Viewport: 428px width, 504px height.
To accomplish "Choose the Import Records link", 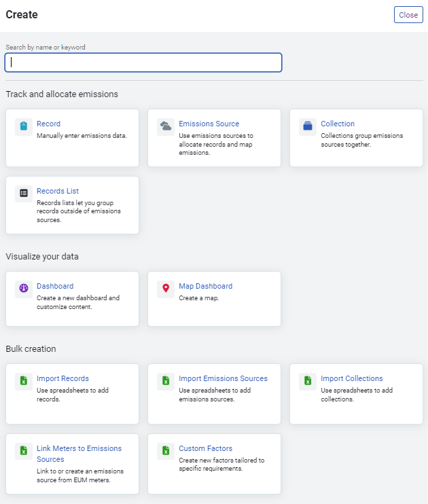I will click(x=63, y=378).
